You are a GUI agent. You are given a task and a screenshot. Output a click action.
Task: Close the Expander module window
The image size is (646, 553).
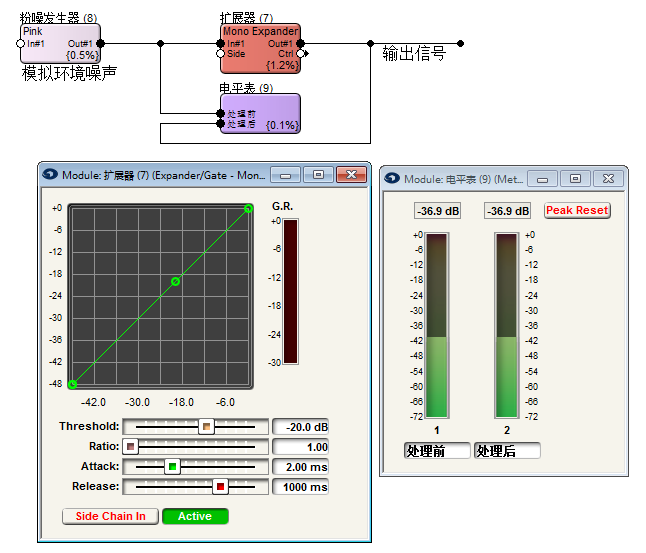(x=351, y=175)
